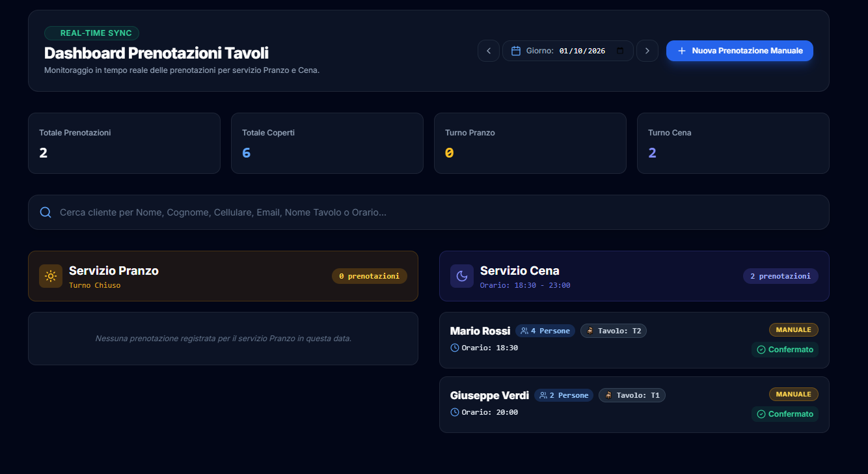Click the chair icon in Tavolo: T1 badge
Screen dimensions: 868x474
coord(608,395)
